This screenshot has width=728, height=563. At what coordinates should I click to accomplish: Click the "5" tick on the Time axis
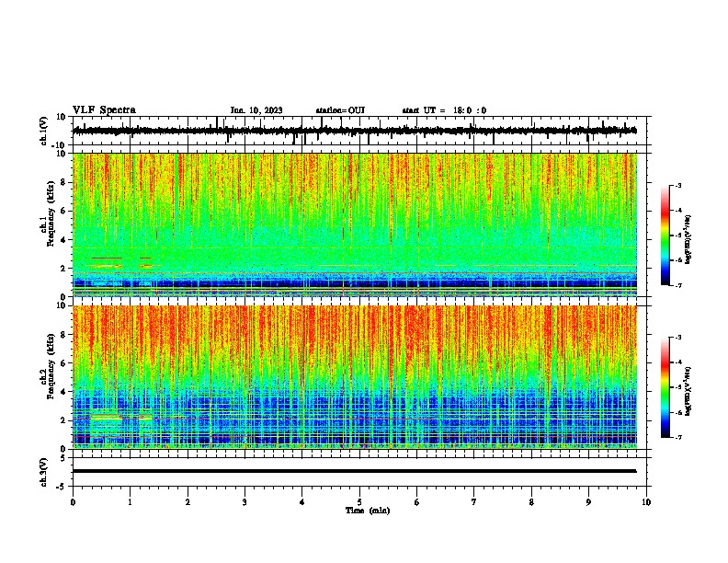[x=359, y=502]
